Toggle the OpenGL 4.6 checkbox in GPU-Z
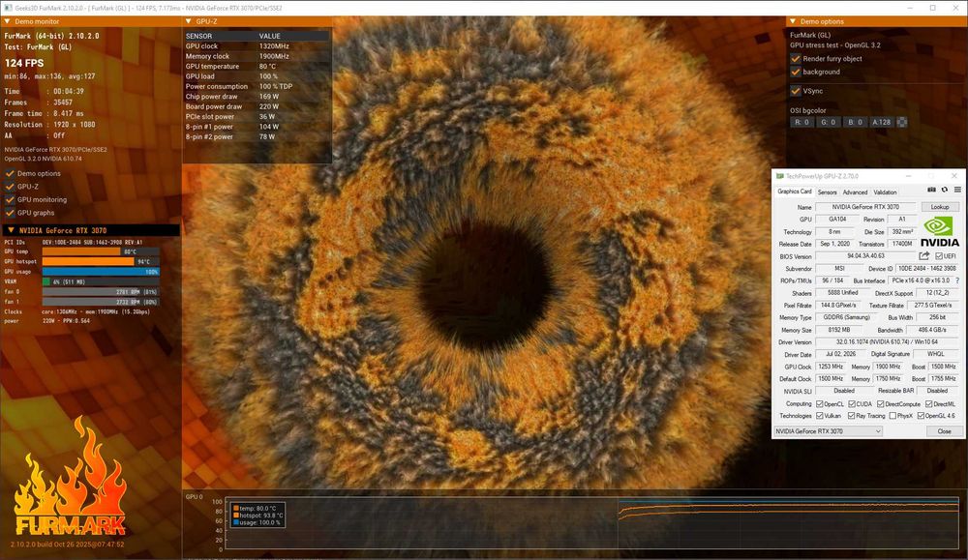 (921, 416)
